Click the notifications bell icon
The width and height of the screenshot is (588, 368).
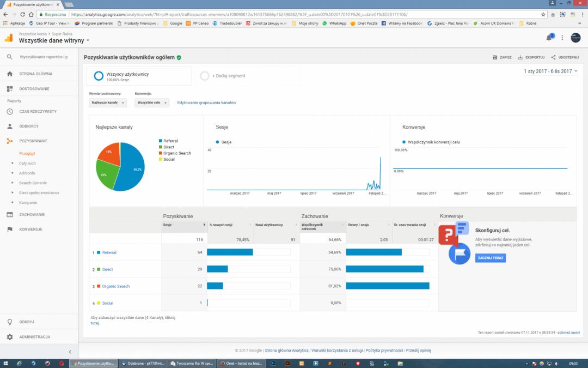[x=549, y=38]
